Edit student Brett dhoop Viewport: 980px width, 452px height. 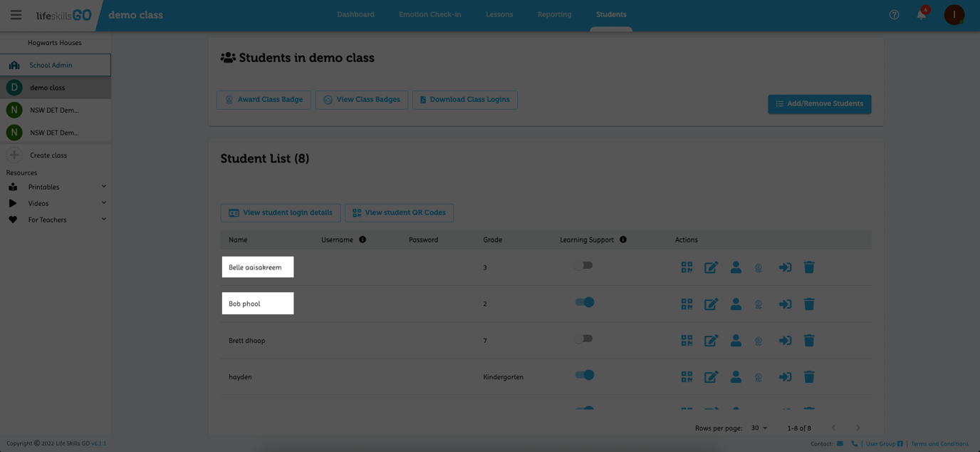(711, 341)
